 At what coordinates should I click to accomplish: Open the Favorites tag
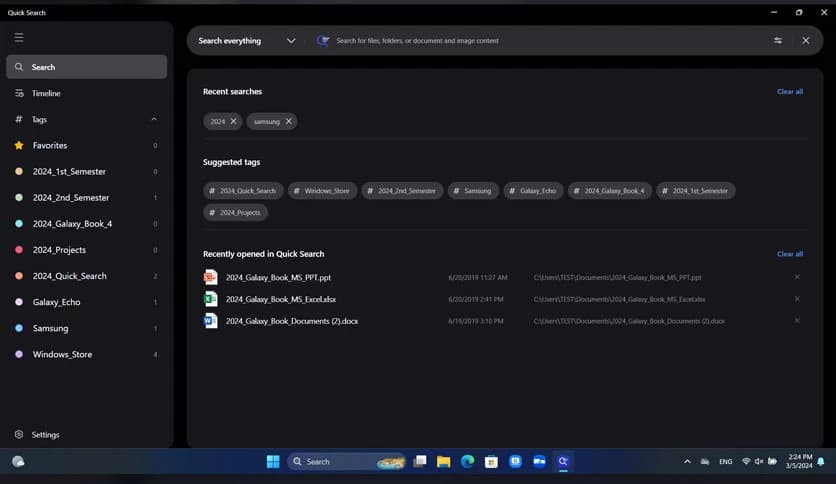86,146
